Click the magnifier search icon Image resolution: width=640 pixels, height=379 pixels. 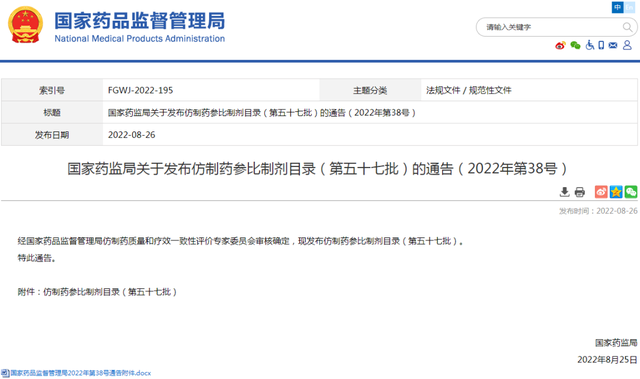(627, 27)
